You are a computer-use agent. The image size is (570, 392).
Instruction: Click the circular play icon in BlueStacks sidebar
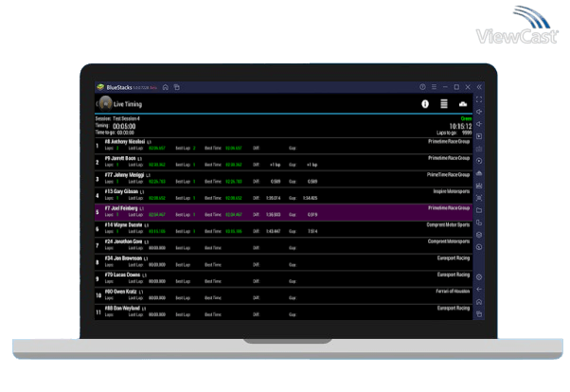coord(479,161)
